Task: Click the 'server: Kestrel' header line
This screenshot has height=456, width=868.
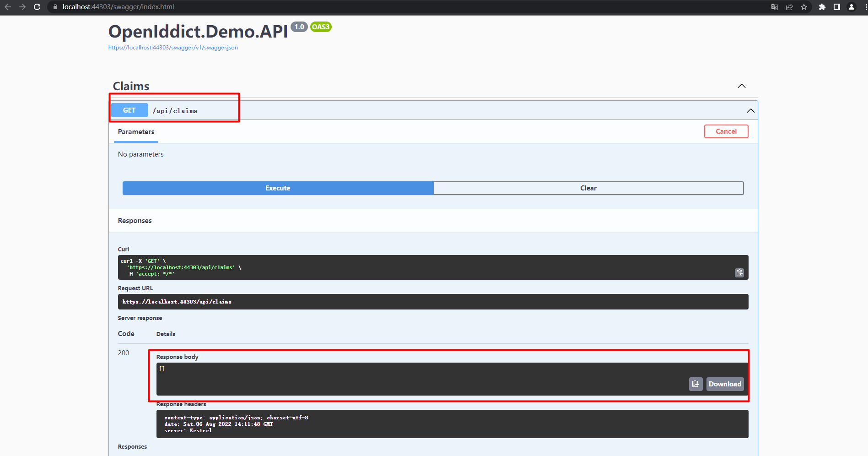Action: coord(188,430)
